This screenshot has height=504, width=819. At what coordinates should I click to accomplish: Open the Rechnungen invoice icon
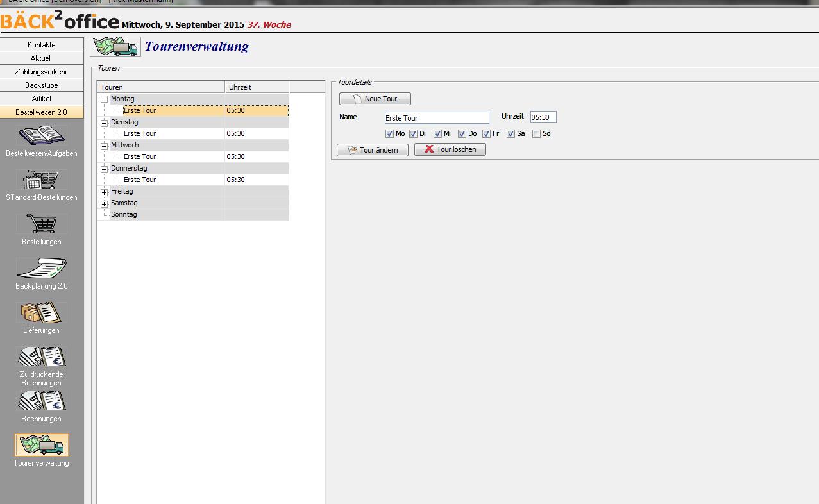point(42,401)
